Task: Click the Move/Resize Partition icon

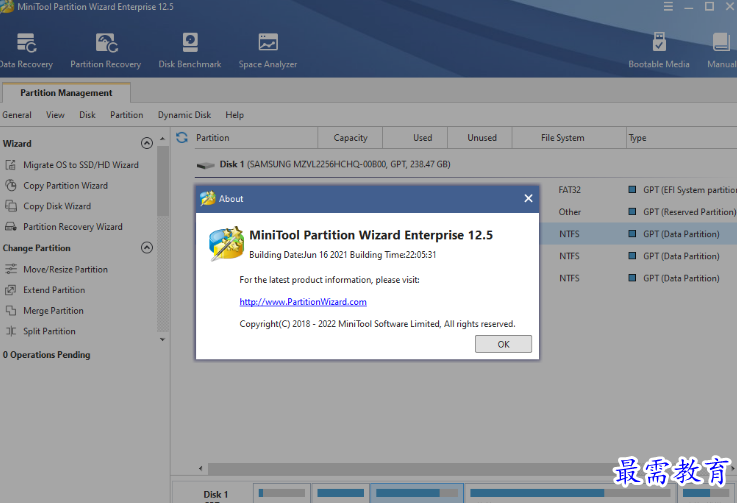Action: pos(10,269)
